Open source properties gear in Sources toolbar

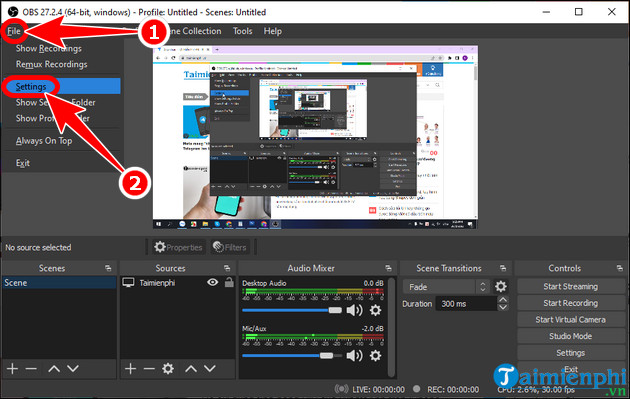pos(168,368)
